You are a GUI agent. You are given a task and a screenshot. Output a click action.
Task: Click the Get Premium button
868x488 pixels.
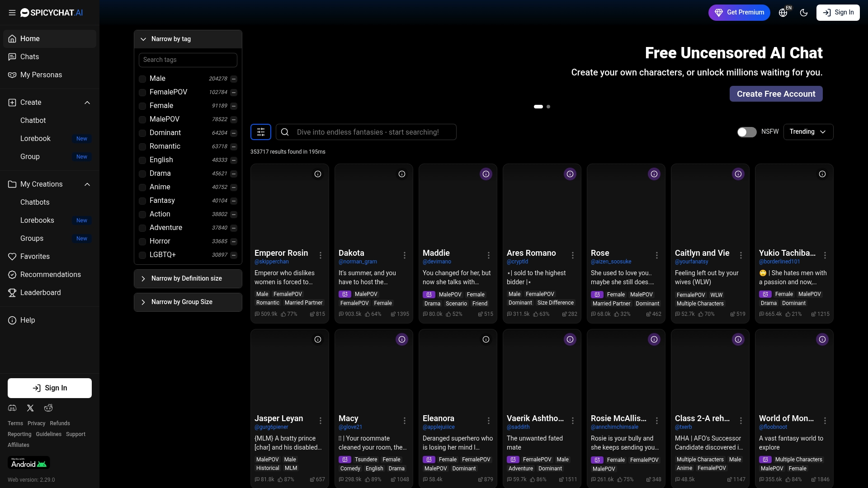click(739, 13)
